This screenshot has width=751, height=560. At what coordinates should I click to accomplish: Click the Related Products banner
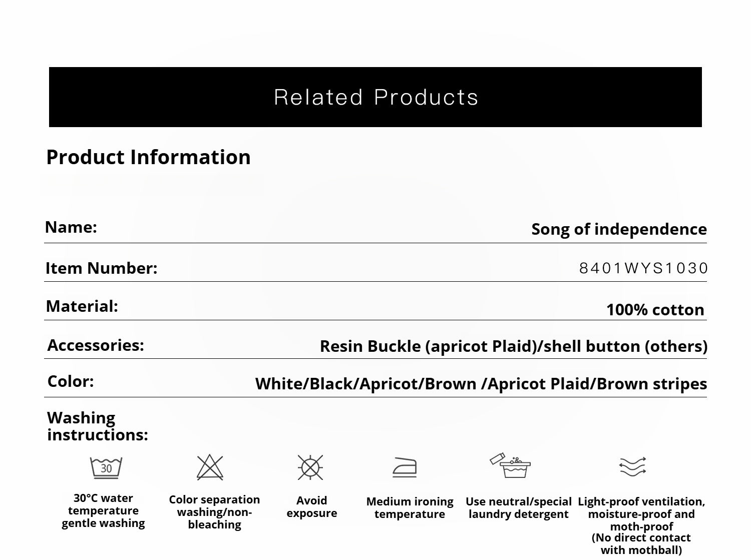375,97
